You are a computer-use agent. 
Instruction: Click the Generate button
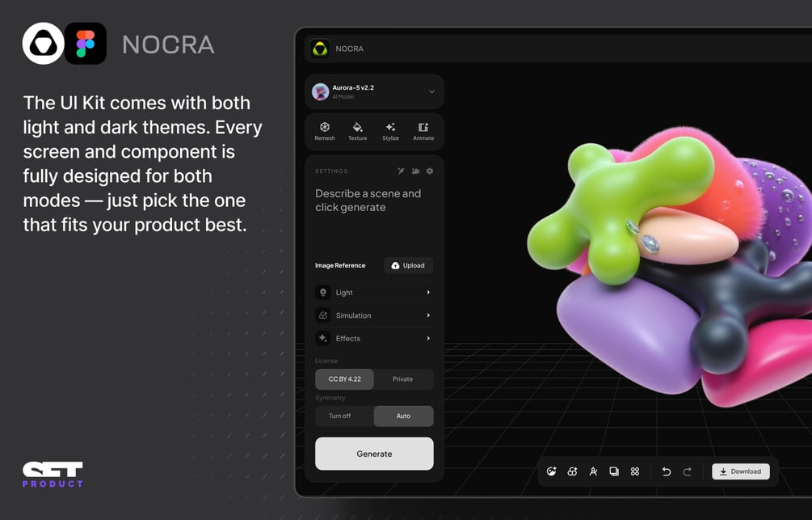(x=374, y=454)
